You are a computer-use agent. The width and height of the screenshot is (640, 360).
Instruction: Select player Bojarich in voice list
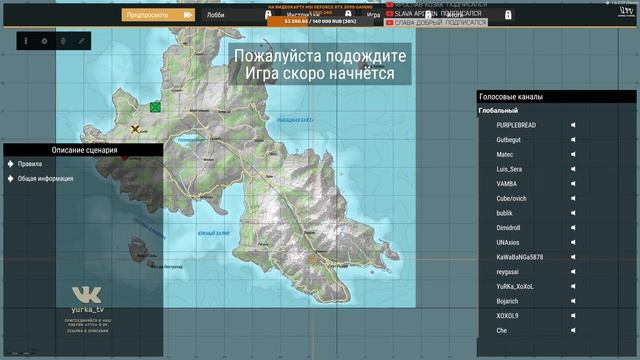[507, 301]
